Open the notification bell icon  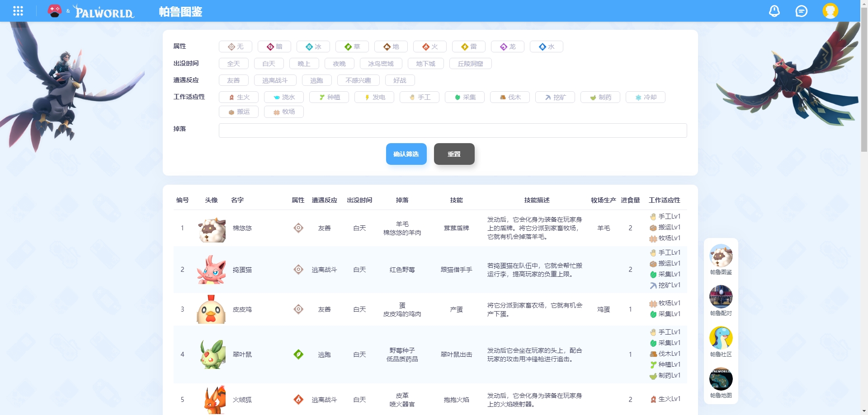[774, 11]
